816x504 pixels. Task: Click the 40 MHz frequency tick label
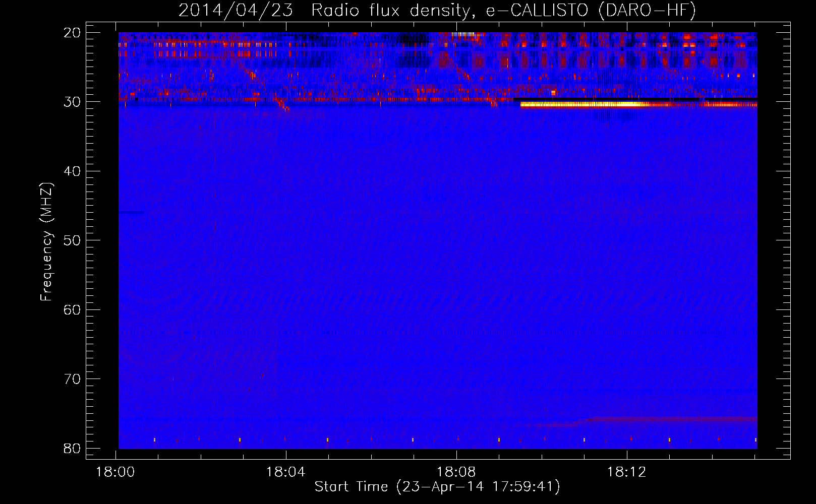point(72,171)
